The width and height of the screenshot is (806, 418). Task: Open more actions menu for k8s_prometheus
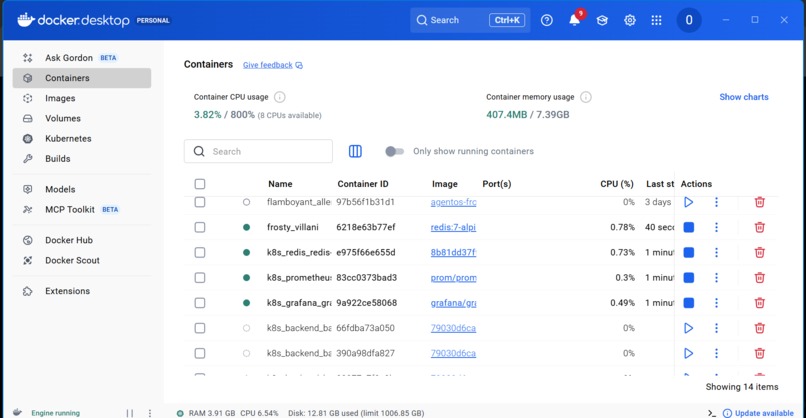tap(716, 278)
